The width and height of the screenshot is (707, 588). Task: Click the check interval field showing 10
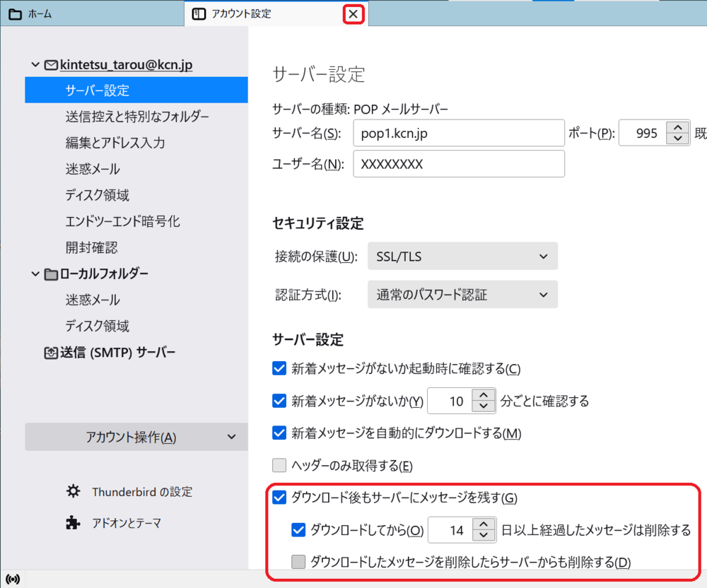click(450, 401)
